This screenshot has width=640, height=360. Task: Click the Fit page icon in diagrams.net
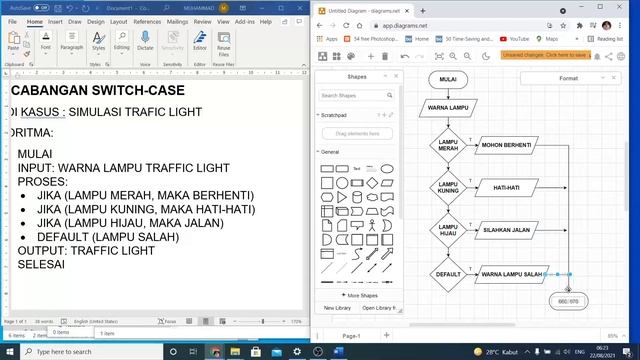[439, 56]
